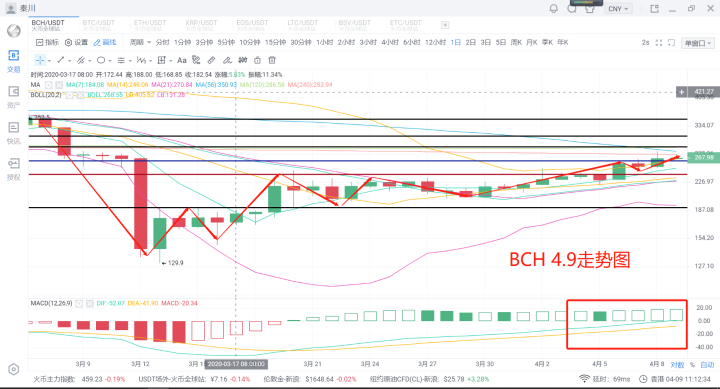Remove MA indicator with its X
This screenshot has width=720, height=389.
point(59,85)
